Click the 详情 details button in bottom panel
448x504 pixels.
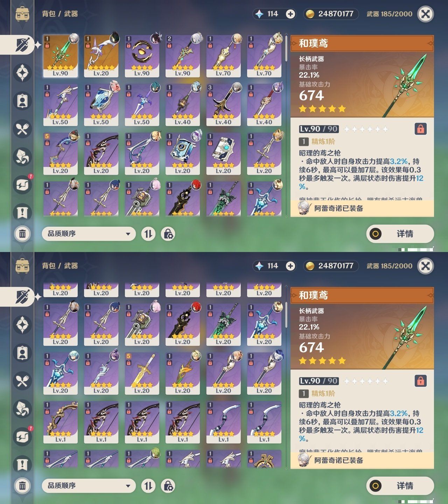click(400, 486)
